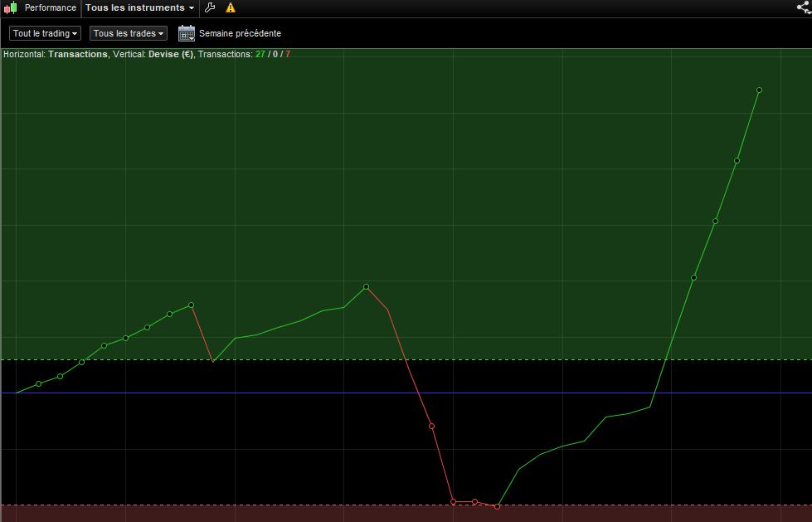Expand the 'Tous les trades' dropdown
The width and height of the screenshot is (812, 522).
(129, 33)
